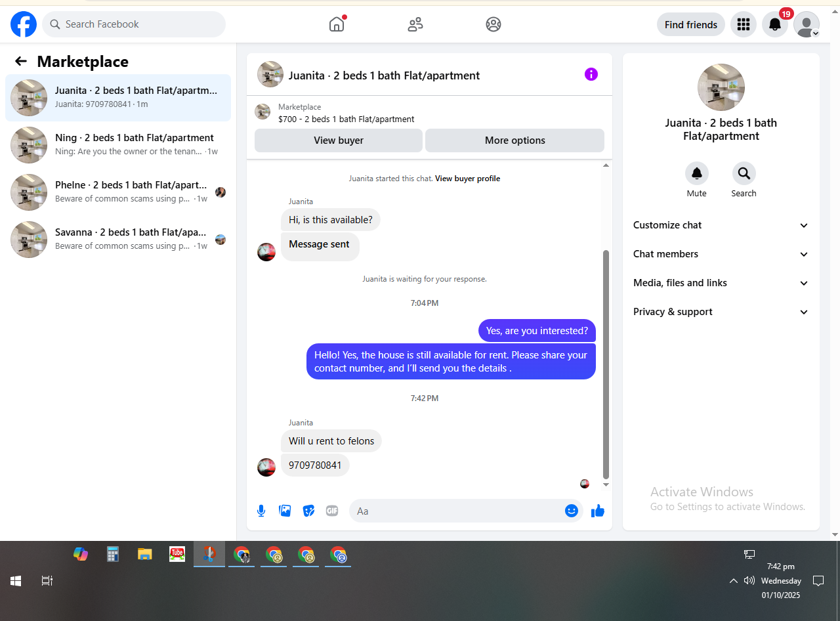Click the Facebook logo
The image size is (840, 621).
point(24,24)
